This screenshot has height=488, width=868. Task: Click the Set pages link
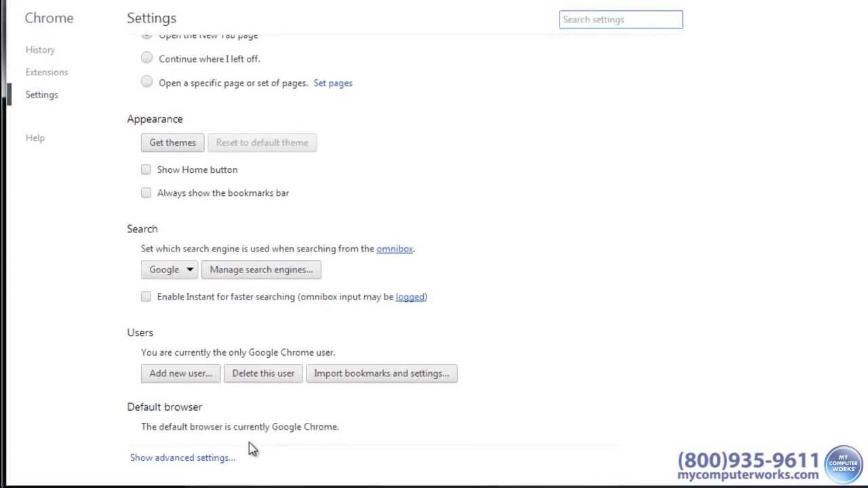pos(333,83)
